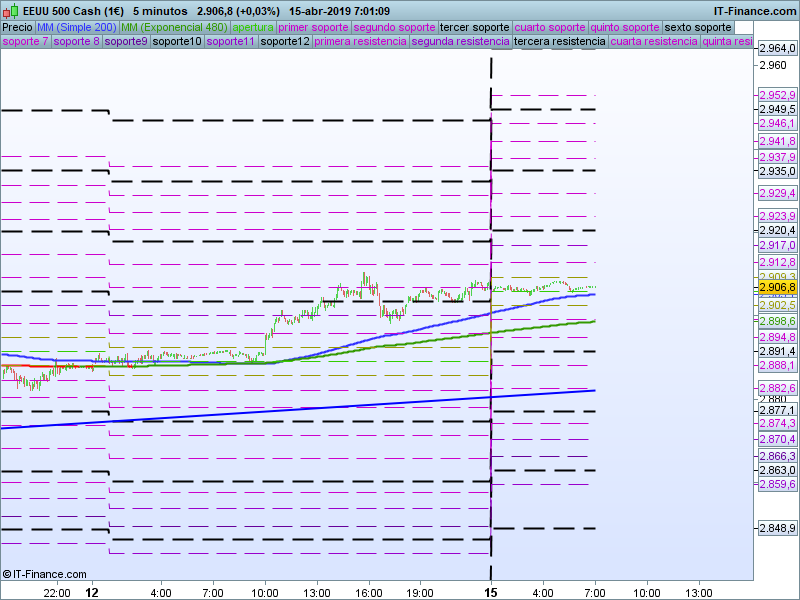Select the Precio legend label
800x600 pixels.
(x=18, y=27)
